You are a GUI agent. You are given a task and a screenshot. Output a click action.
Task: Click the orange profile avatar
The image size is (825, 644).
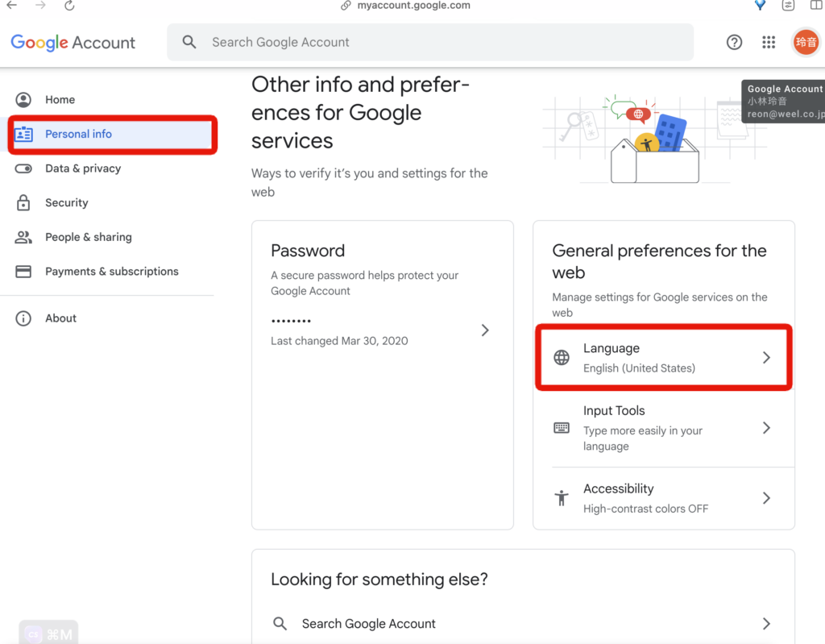[x=806, y=42]
